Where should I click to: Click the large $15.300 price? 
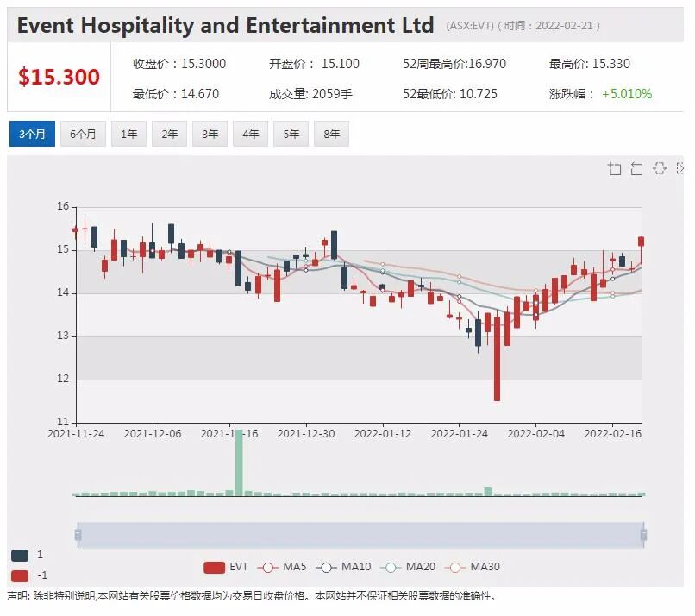coord(59,77)
